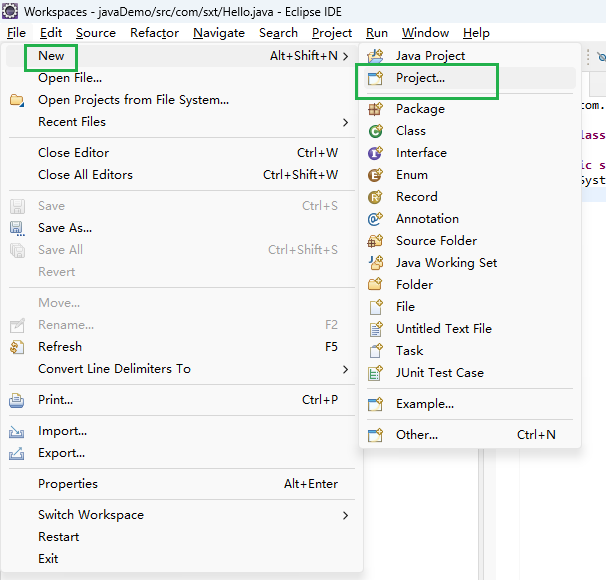
Task: Select Other... with Ctrl+N shortcut
Action: click(x=470, y=435)
